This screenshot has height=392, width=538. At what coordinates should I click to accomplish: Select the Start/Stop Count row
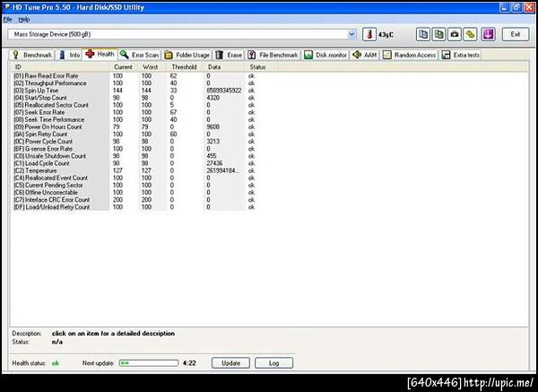[134, 98]
